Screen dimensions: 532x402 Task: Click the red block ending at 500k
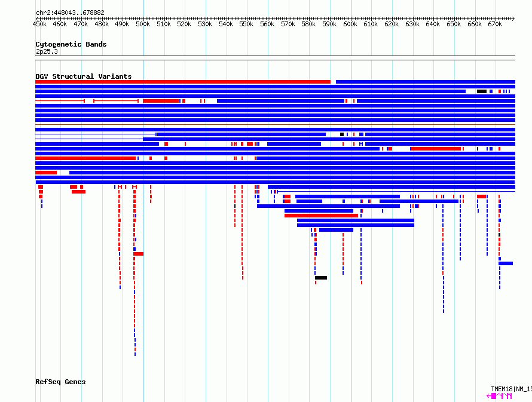[139, 254]
